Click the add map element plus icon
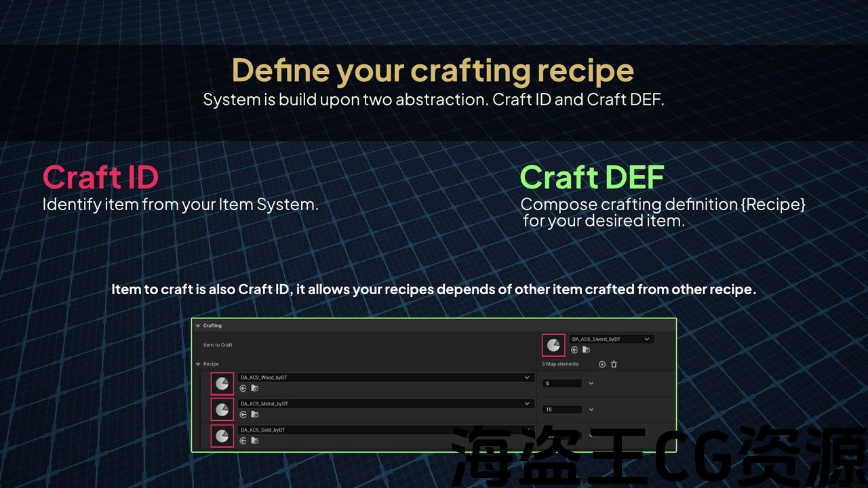Viewport: 868px width, 488px height. [601, 365]
